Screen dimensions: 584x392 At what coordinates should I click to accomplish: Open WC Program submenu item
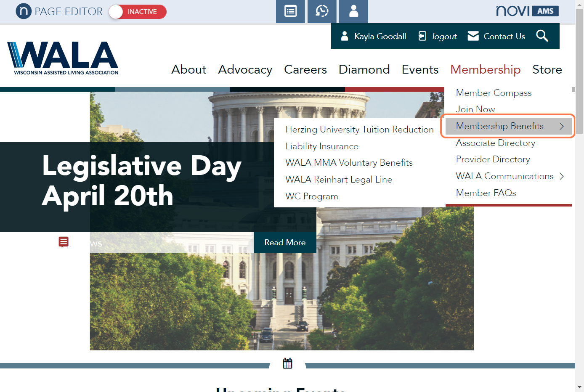tap(312, 196)
